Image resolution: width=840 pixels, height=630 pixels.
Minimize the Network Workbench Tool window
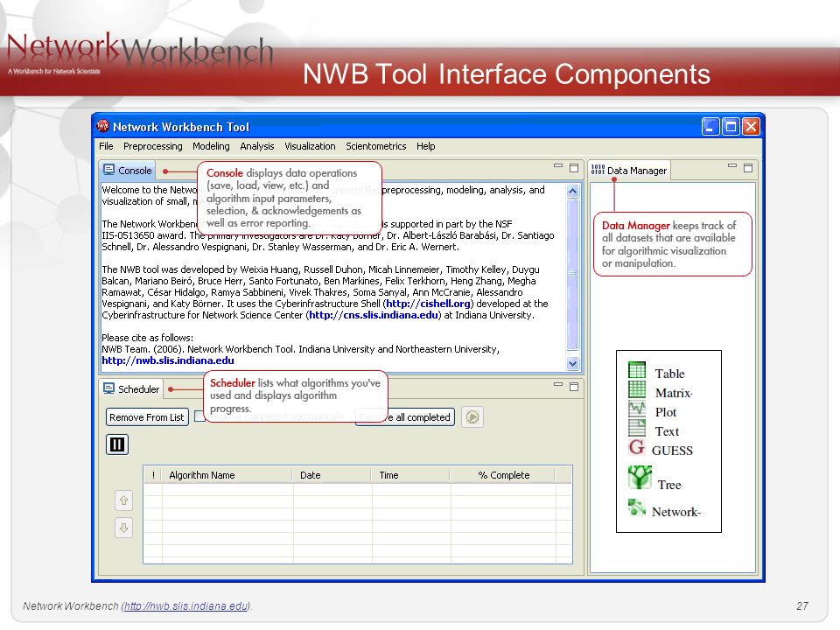pos(710,126)
